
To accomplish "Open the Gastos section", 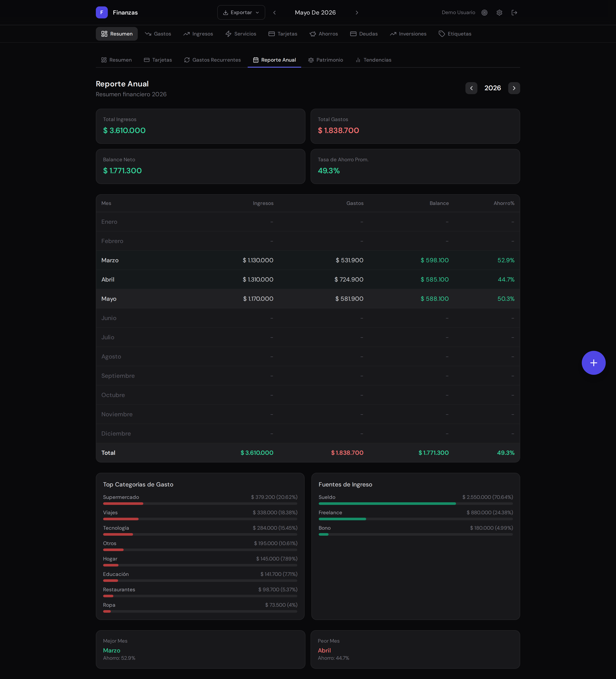I will coord(158,34).
